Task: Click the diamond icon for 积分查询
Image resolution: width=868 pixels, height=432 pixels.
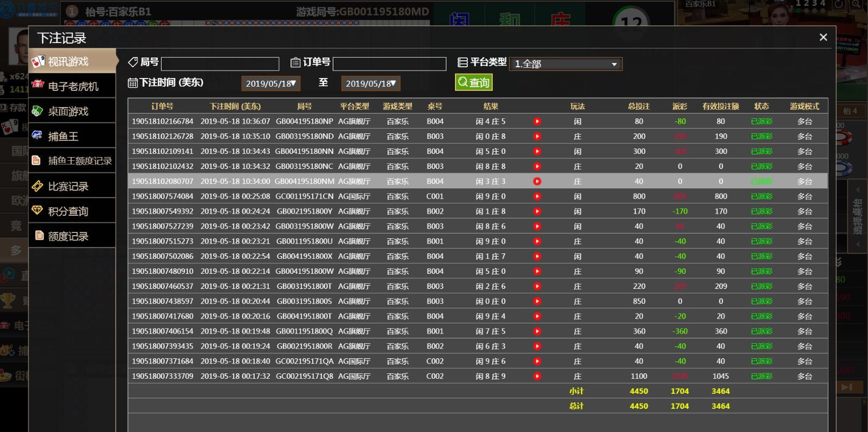Action: click(37, 210)
